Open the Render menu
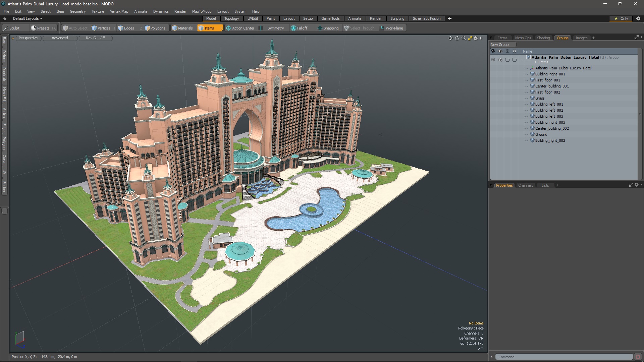The height and width of the screenshot is (362, 644). (x=180, y=11)
